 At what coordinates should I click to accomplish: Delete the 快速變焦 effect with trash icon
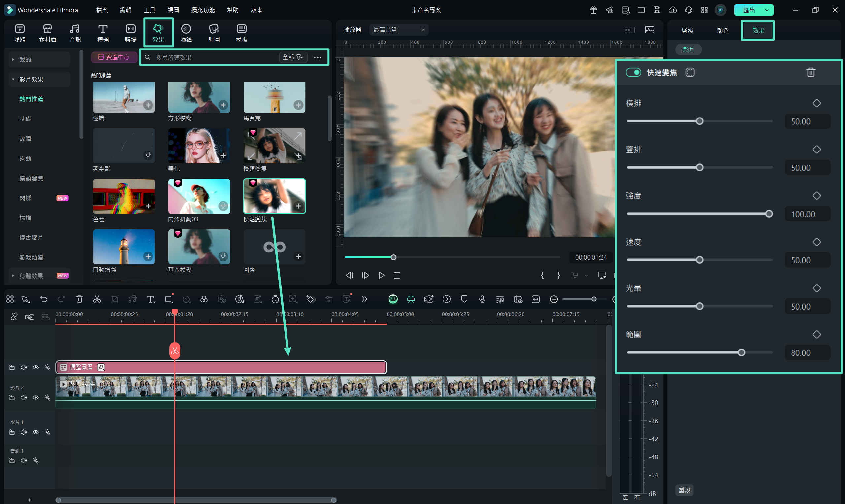[x=811, y=72]
